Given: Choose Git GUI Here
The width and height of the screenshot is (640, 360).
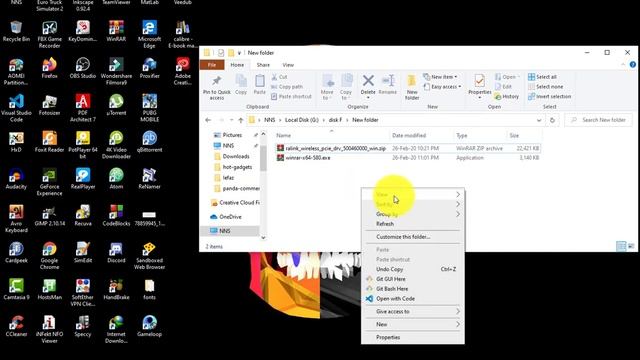Looking at the screenshot, I should pyautogui.click(x=413, y=279).
